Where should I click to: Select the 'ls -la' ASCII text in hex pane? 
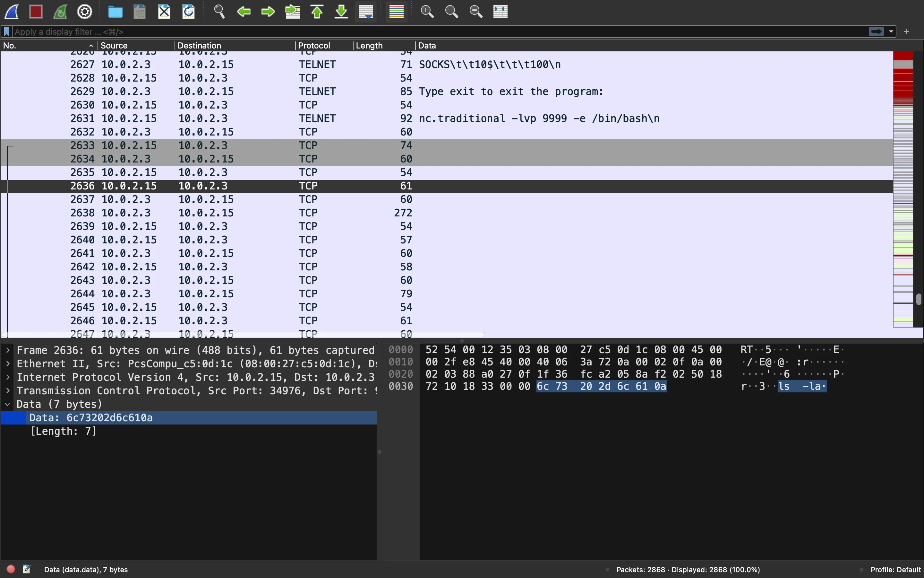coord(802,386)
